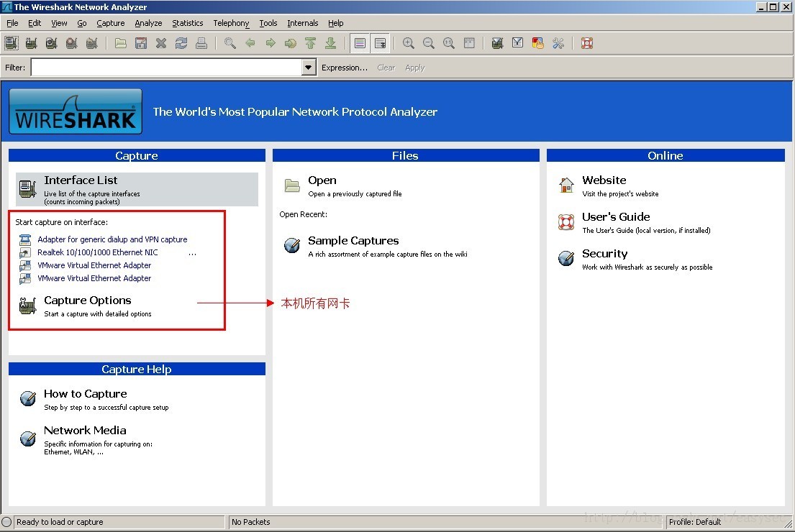The image size is (795, 532).
Task: Toggle colorize packet list button
Action: pos(360,43)
